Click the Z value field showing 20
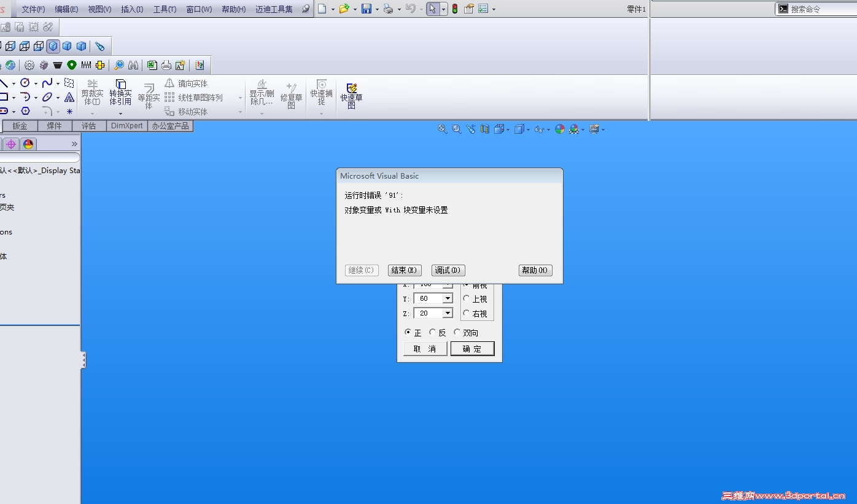Image resolution: width=857 pixels, height=504 pixels. 429,313
